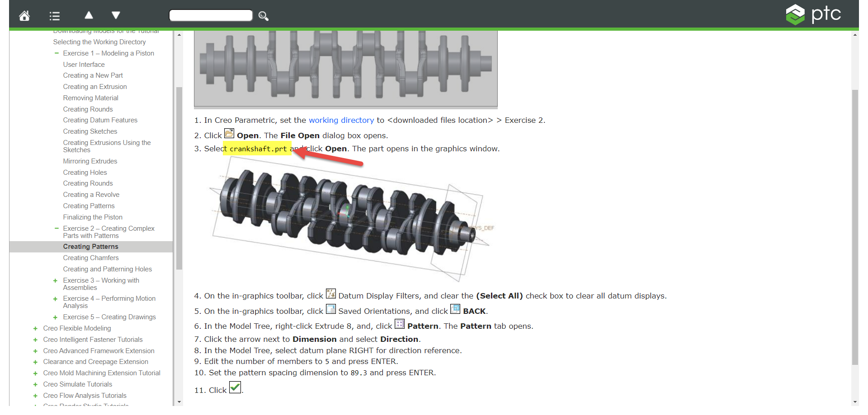
Task: Open the Finalizing the Piston topic
Action: 93,217
